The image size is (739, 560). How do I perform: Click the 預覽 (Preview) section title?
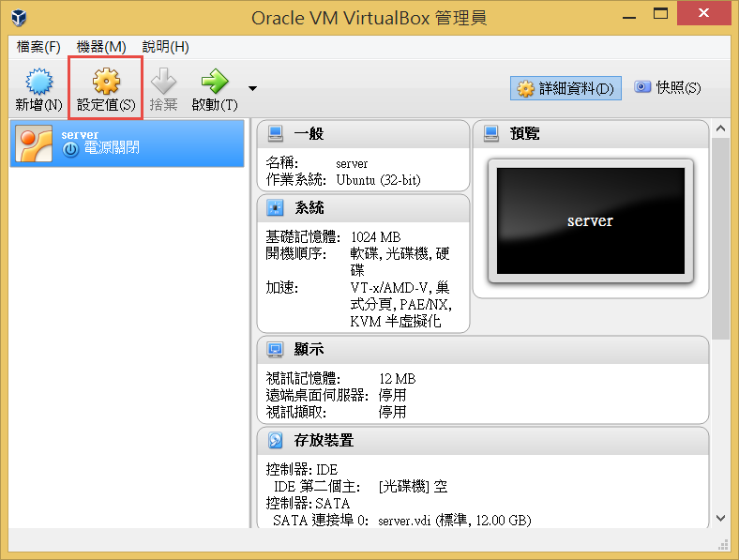click(x=524, y=133)
